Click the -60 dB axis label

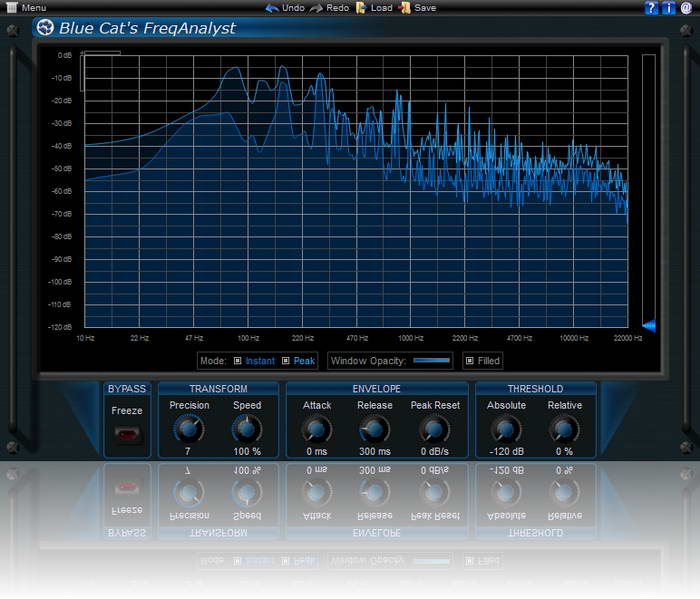pyautogui.click(x=62, y=191)
